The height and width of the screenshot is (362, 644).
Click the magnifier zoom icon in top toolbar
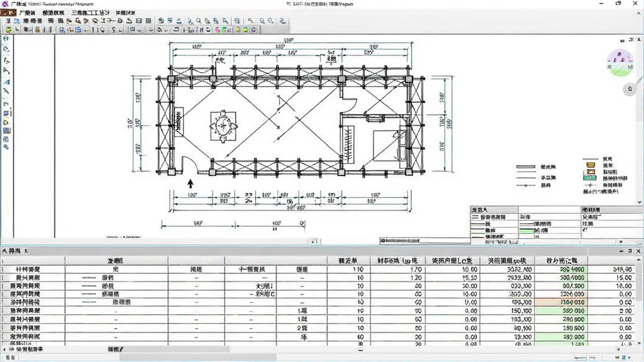point(198,21)
